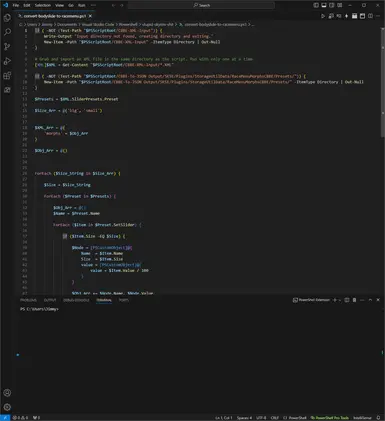This screenshot has width=385, height=421.
Task: Open the Explorer view in activity bar
Action: (x=7, y=18)
